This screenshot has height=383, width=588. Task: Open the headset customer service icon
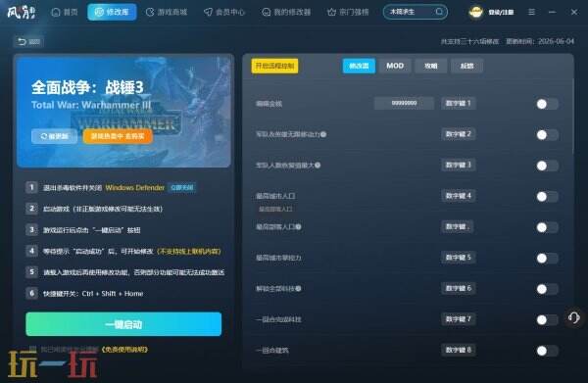pos(573,318)
